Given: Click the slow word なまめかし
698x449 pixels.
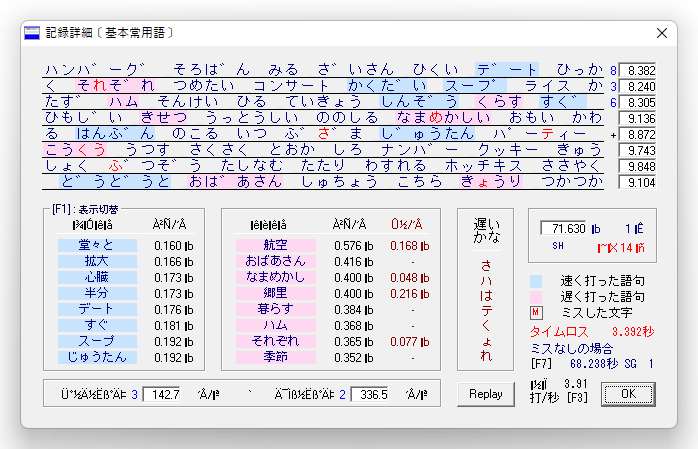Looking at the screenshot, I should (276, 277).
